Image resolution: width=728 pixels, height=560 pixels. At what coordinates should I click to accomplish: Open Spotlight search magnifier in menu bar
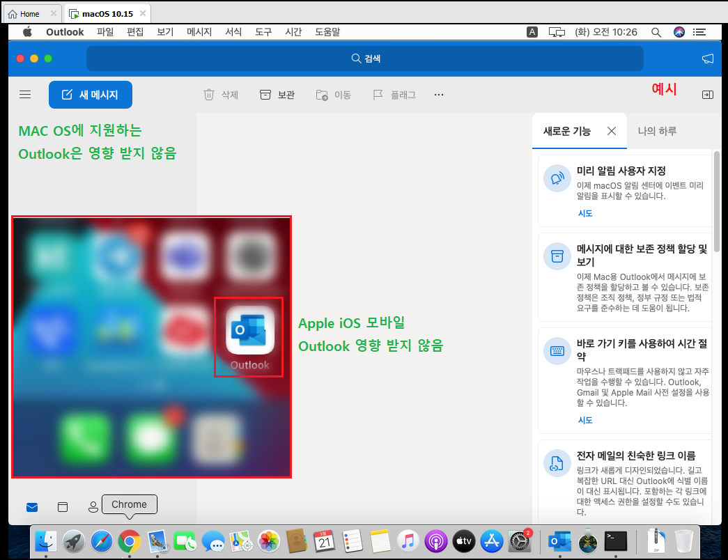pos(656,32)
